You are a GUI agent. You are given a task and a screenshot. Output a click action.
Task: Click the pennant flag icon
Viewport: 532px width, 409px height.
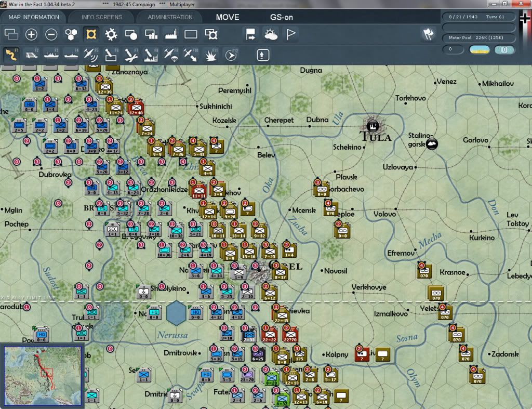click(291, 34)
